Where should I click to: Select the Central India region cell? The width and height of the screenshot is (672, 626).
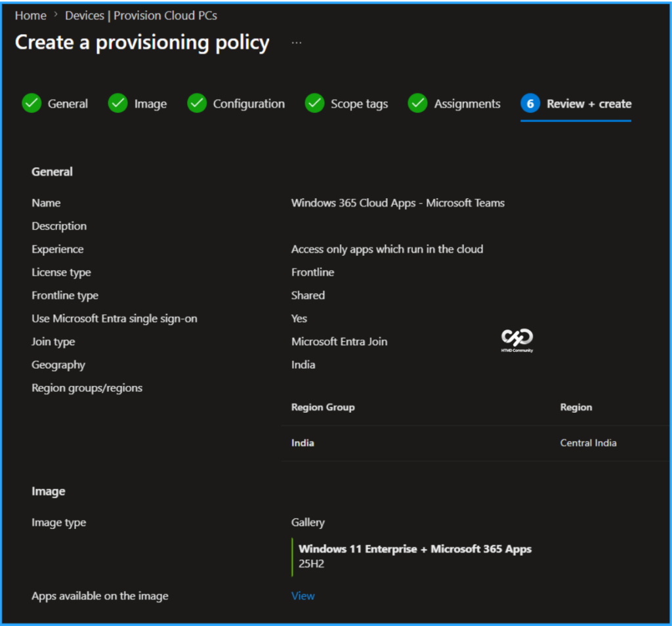588,443
